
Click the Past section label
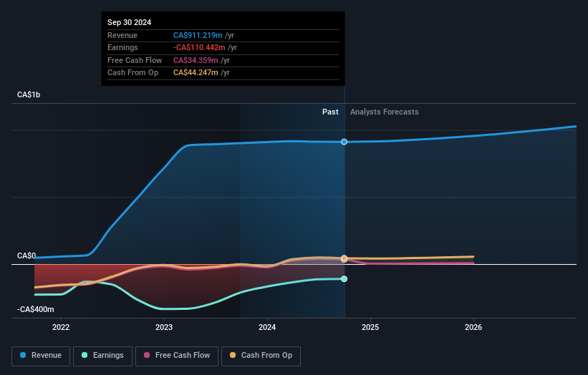(x=330, y=112)
